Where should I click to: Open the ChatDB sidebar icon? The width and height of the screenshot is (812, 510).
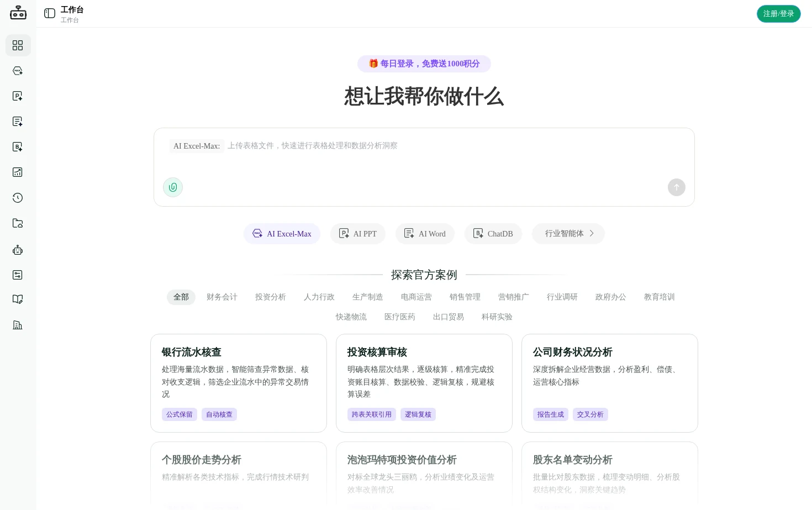18,147
